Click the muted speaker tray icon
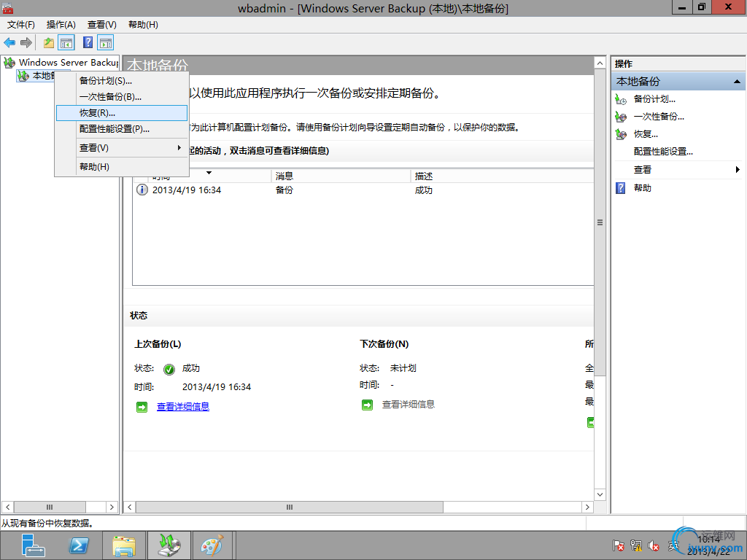747x560 pixels. click(654, 545)
